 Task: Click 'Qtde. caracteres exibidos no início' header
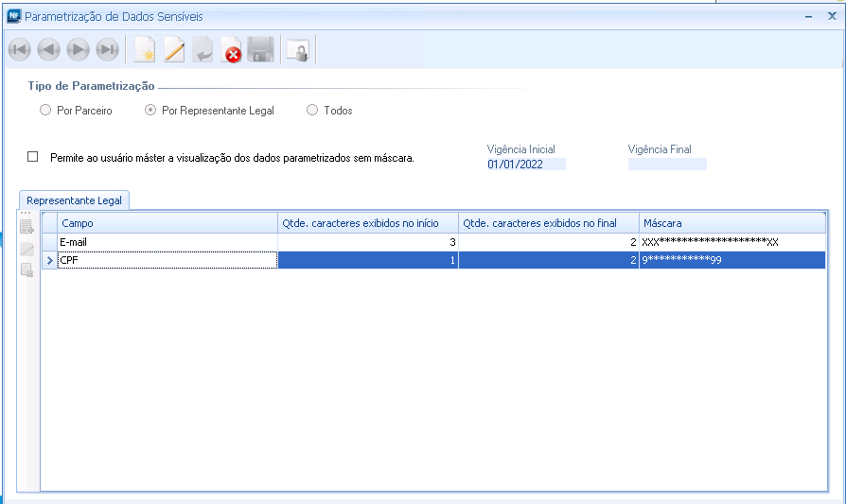368,223
